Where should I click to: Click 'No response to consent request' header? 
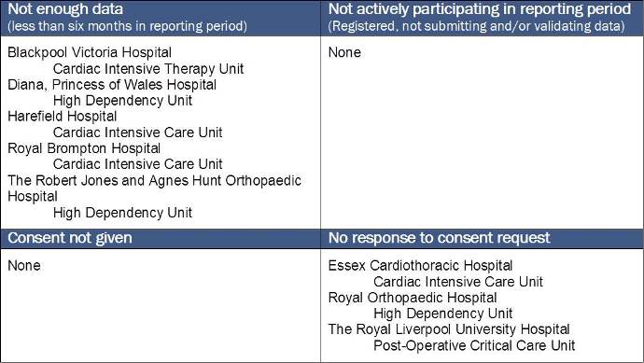pyautogui.click(x=439, y=238)
